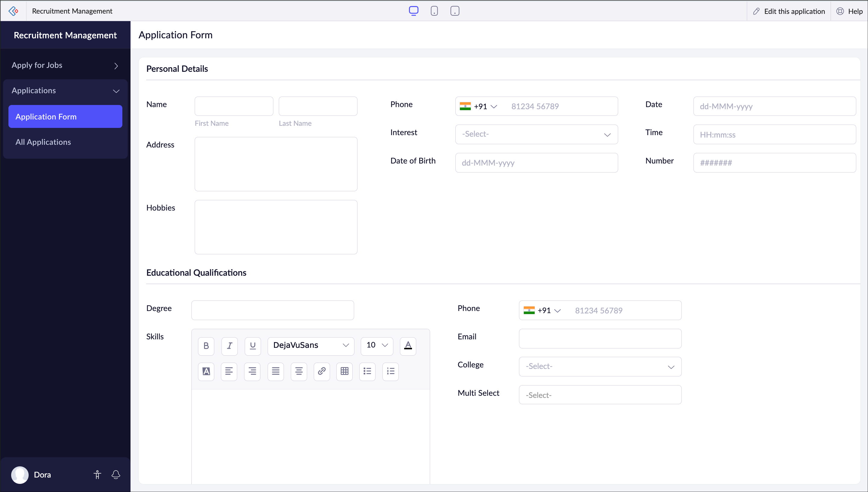Screen dimensions: 868x492
Task: Align text right in Skills editor
Action: [252, 371]
